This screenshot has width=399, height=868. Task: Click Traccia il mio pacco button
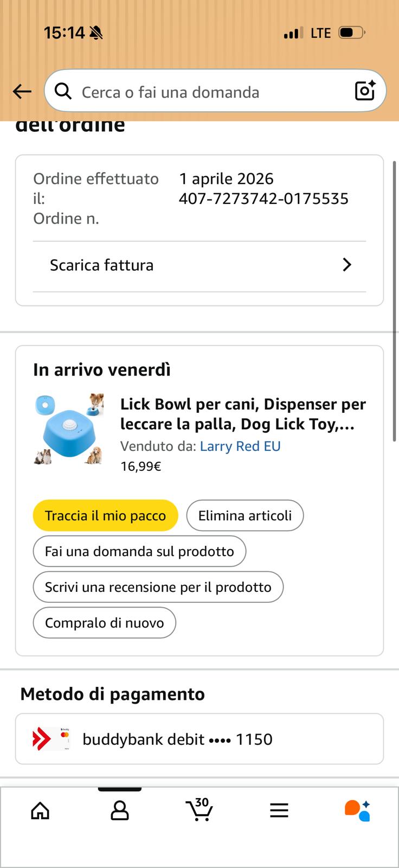tap(105, 515)
